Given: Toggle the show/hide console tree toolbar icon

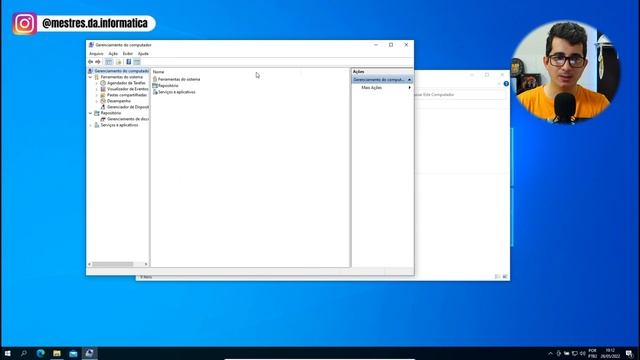Looking at the screenshot, I should click(109, 62).
